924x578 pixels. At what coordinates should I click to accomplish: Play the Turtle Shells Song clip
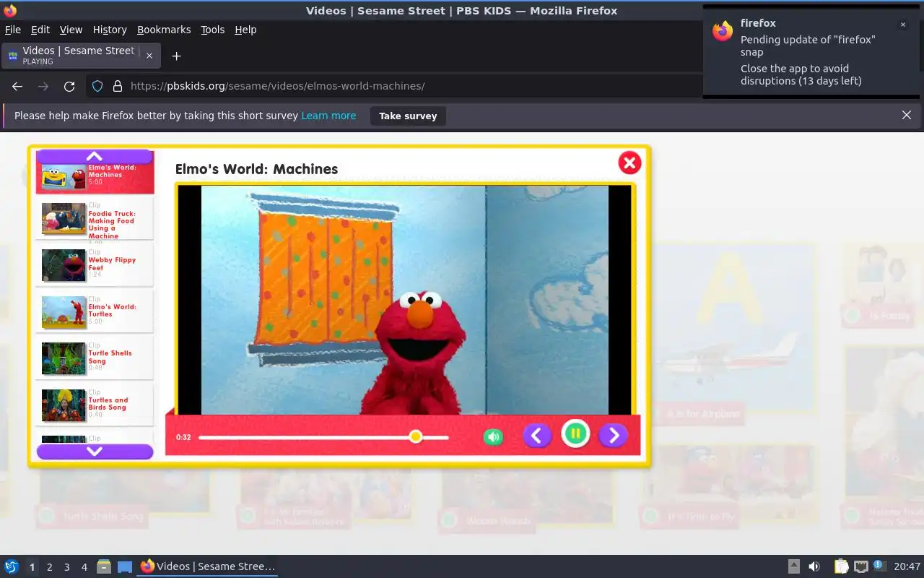(95, 358)
